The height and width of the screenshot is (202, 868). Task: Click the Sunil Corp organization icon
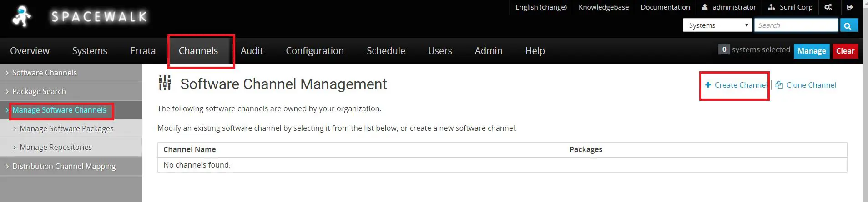[772, 7]
